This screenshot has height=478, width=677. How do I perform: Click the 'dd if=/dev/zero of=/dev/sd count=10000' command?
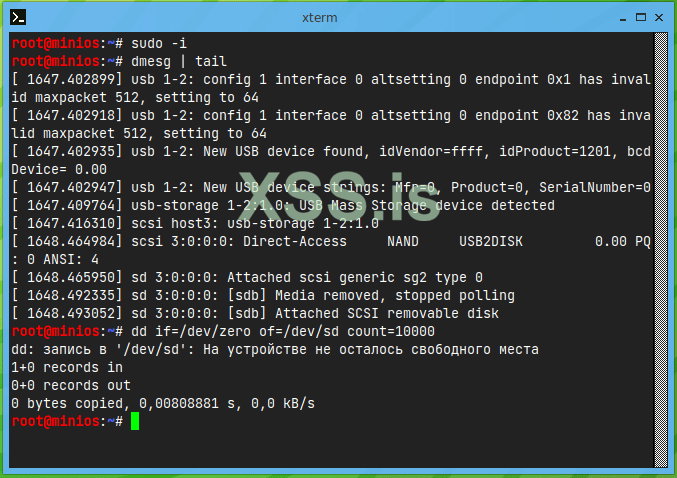pos(283,332)
